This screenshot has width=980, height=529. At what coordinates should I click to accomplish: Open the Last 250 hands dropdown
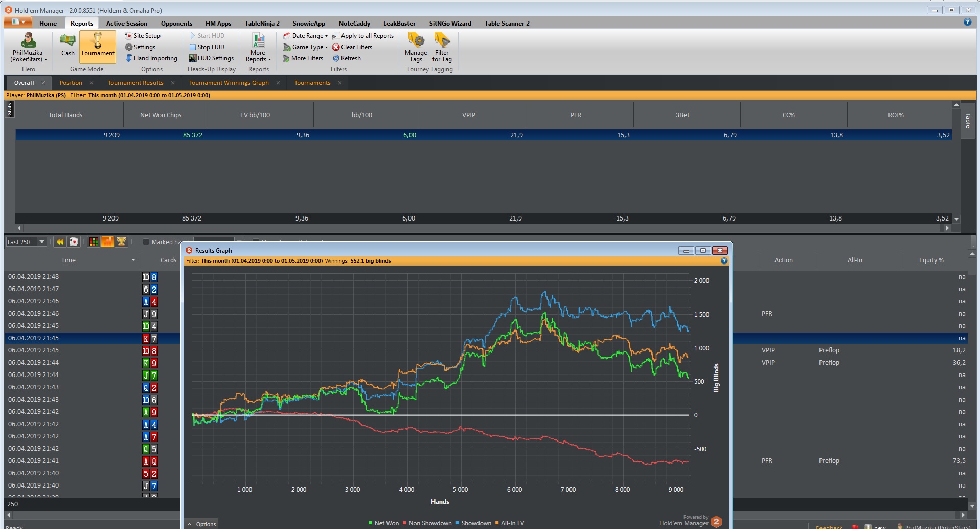click(x=42, y=242)
